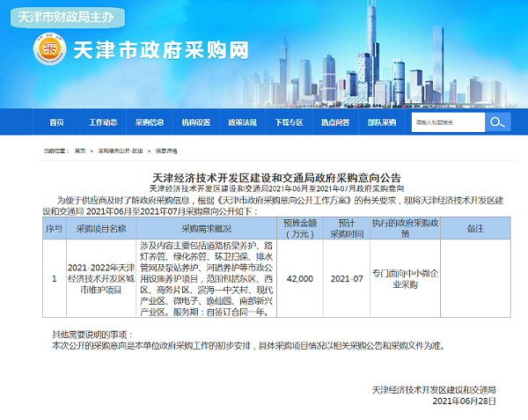Select the requirement description cell starting 涉及内容
Screen dimensions: 528x420
point(207,278)
